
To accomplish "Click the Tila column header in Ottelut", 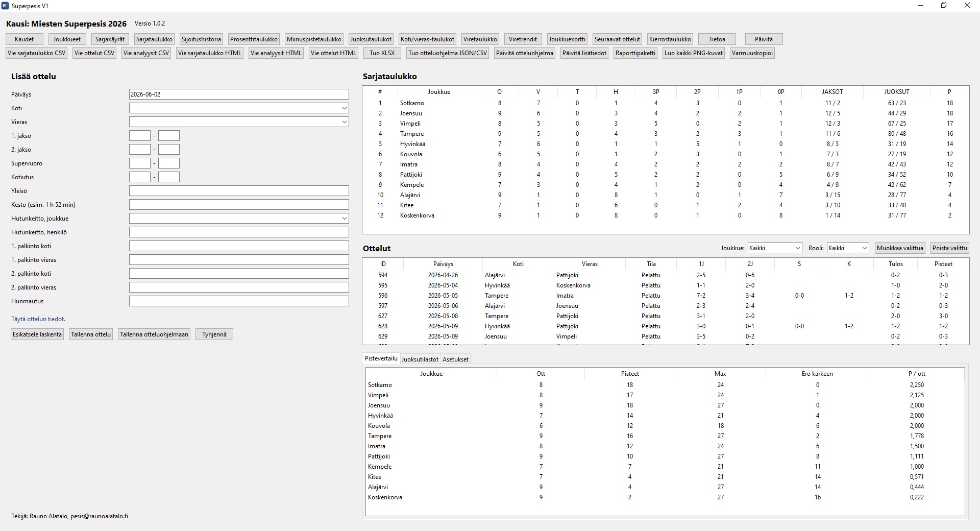I will tap(651, 264).
